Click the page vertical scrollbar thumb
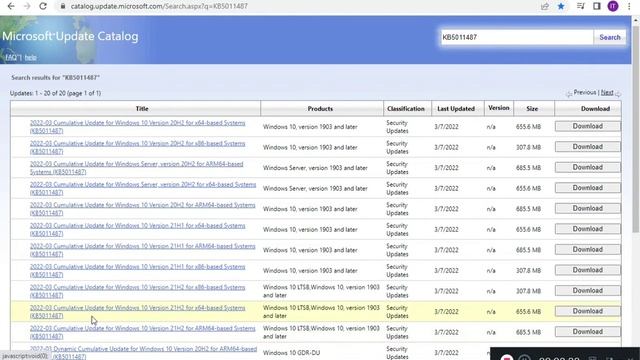 click(636, 129)
